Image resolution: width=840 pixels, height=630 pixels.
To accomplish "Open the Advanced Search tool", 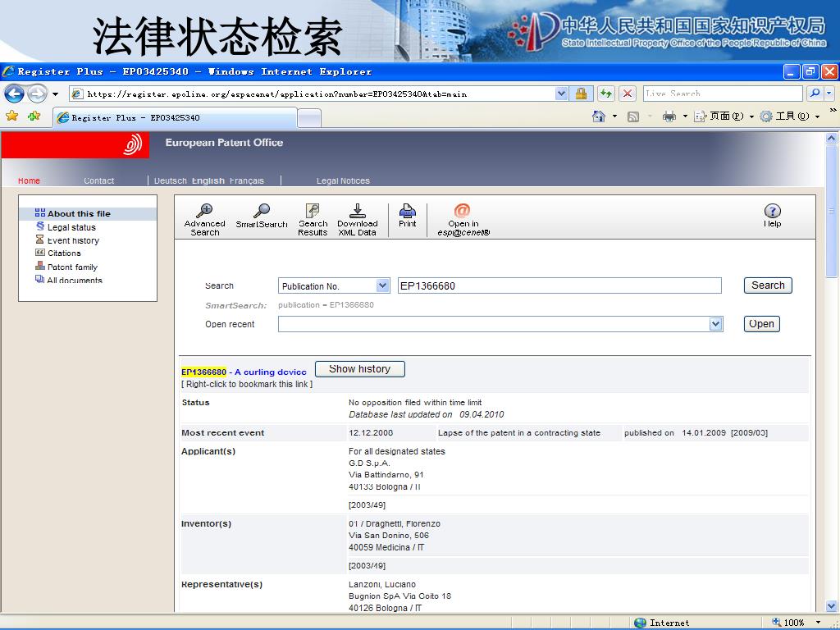I will point(204,220).
